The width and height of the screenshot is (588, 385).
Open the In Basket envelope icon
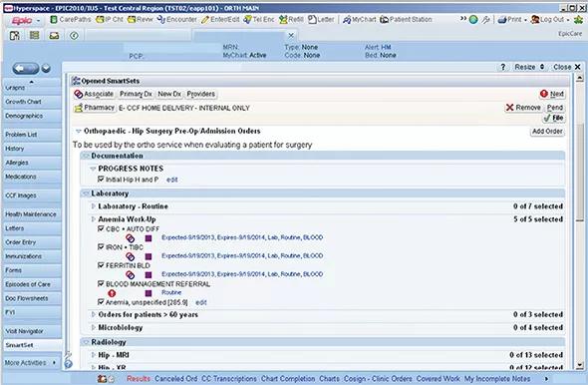tap(54, 36)
